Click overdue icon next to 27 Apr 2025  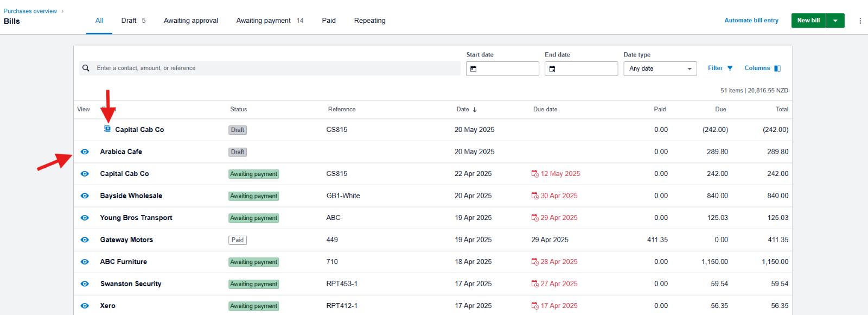click(535, 284)
